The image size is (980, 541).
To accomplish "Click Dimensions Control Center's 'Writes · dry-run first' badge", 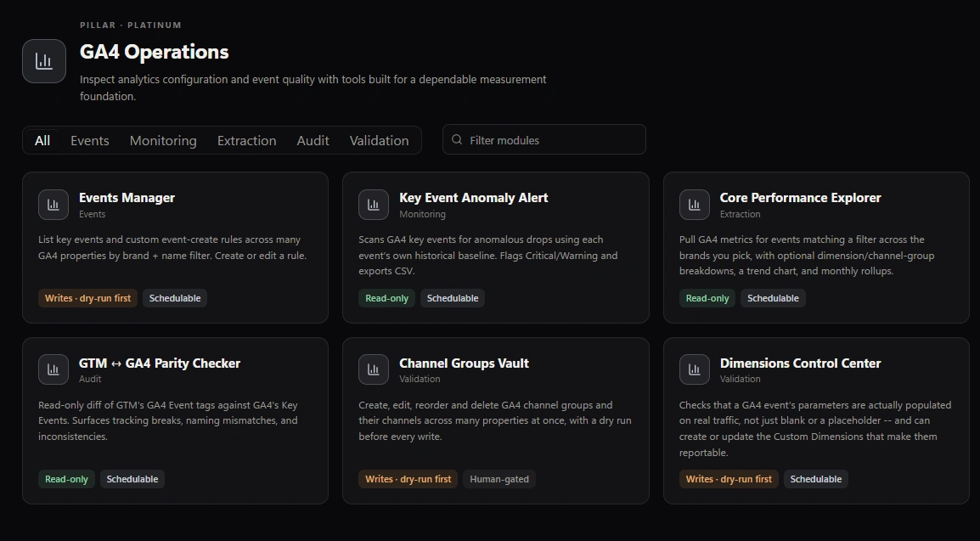I will pos(729,479).
